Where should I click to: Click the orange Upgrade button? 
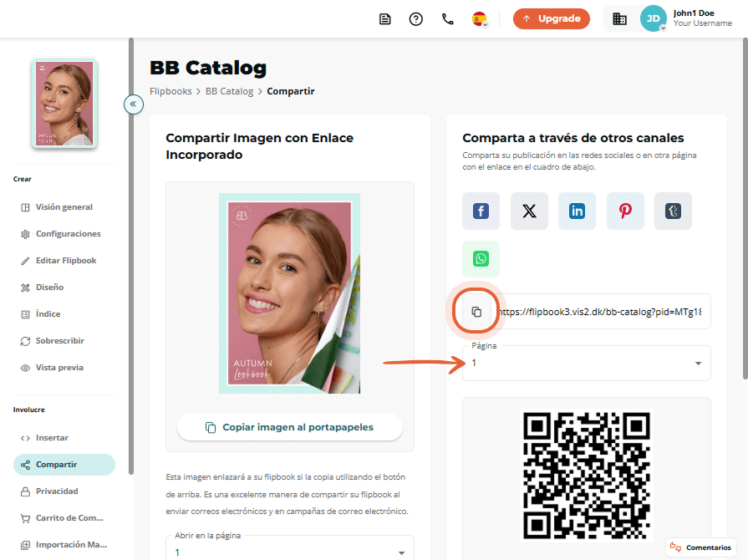click(552, 18)
